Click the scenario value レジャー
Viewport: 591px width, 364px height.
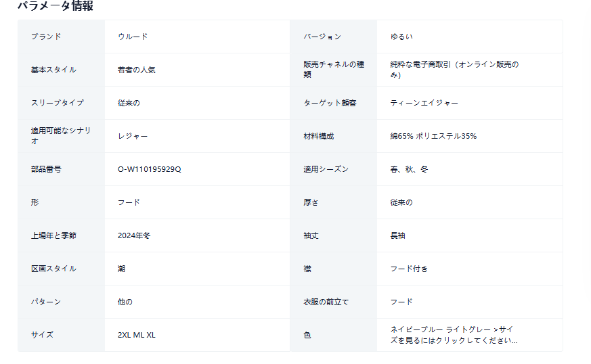[x=133, y=136]
